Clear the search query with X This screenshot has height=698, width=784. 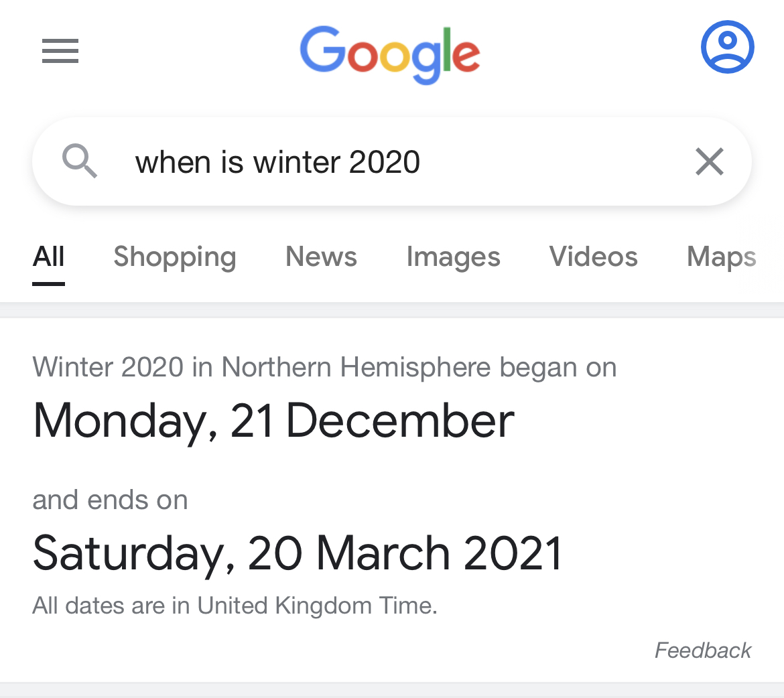coord(710,161)
